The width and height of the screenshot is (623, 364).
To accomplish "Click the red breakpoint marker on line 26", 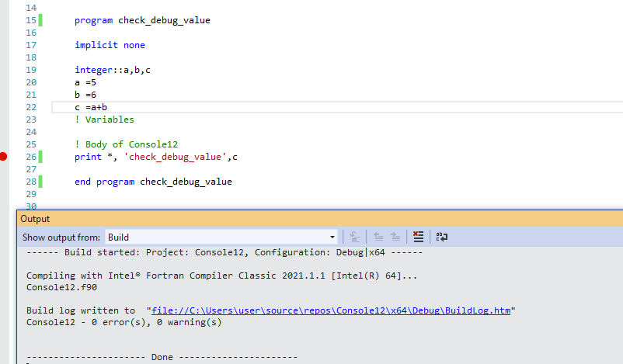I will [x=3, y=157].
